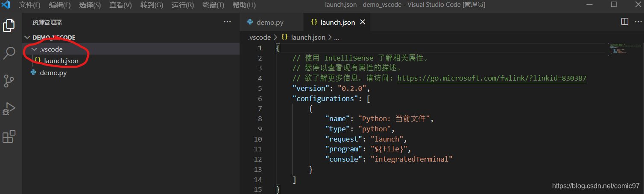Click the "request" key on line 10
The width and height of the screenshot is (644, 194).
(344, 139)
